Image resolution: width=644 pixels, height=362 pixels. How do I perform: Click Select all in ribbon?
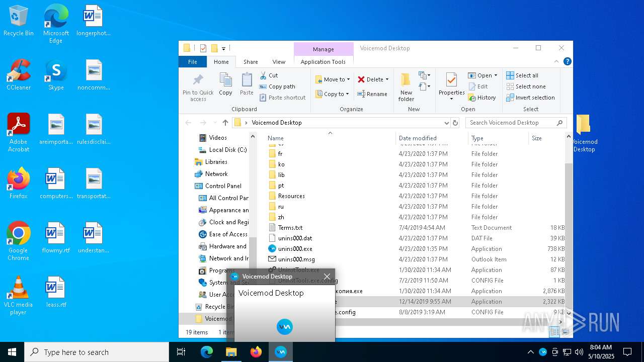[522, 75]
